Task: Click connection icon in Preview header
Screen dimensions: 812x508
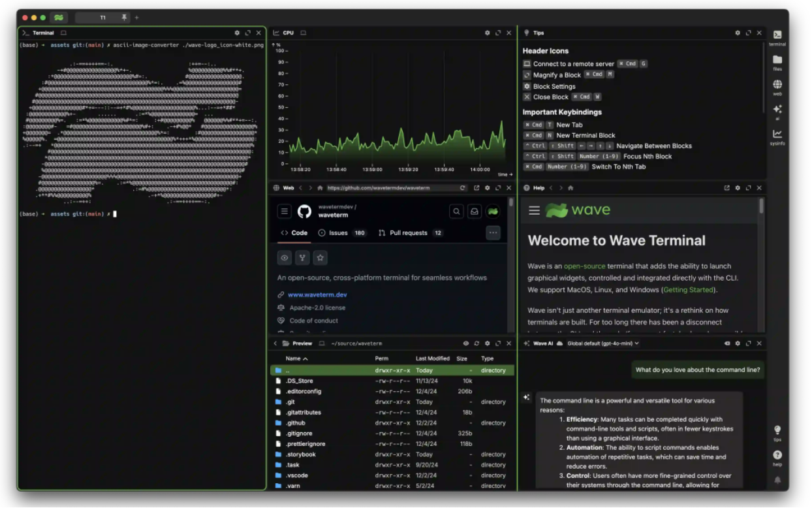Action: pyautogui.click(x=323, y=343)
